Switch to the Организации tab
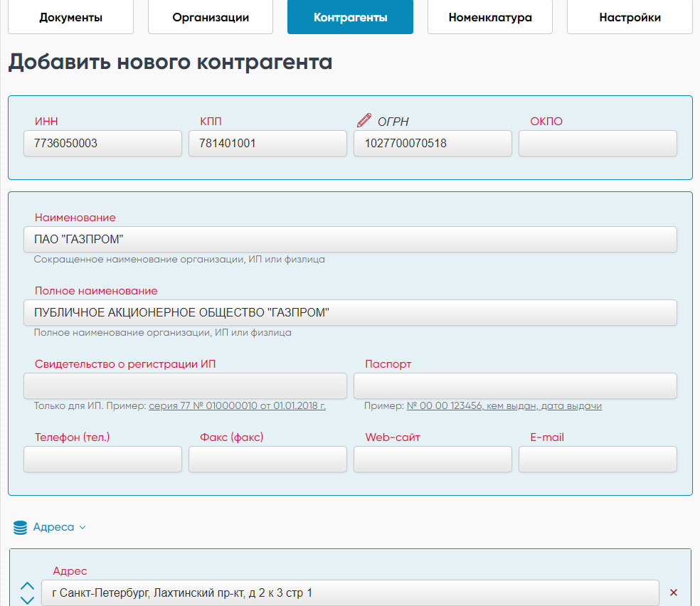700x606 pixels. 211,17
